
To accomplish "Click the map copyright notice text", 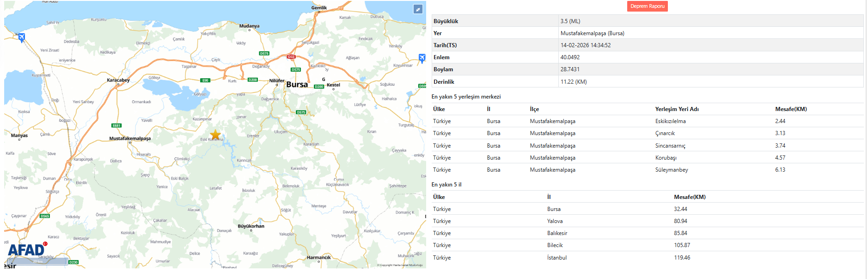I will click(400, 265).
